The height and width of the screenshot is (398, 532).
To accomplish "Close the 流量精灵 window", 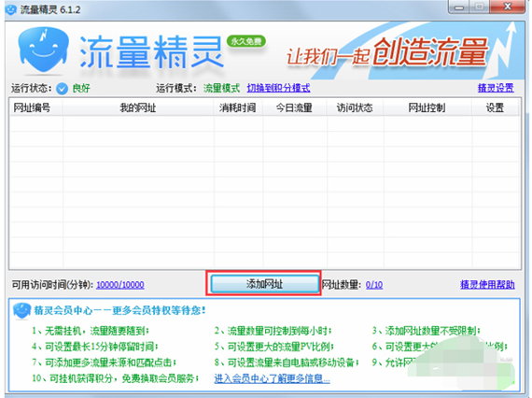I will [x=507, y=7].
